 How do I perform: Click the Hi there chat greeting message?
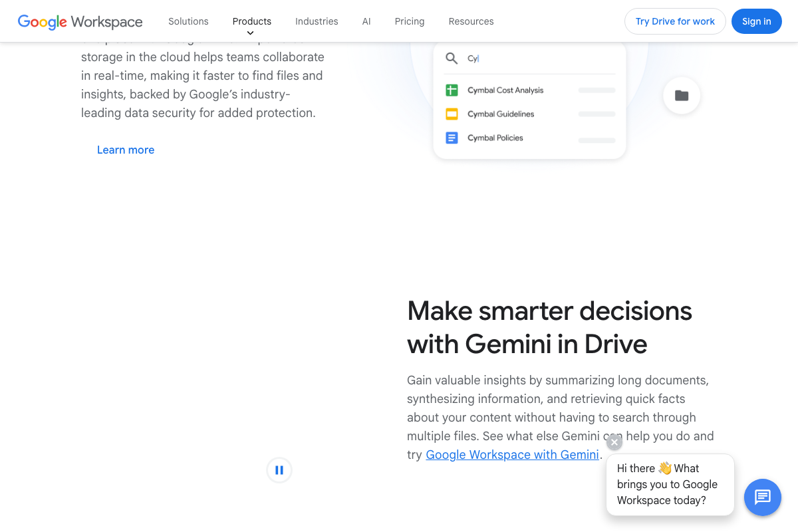click(670, 484)
